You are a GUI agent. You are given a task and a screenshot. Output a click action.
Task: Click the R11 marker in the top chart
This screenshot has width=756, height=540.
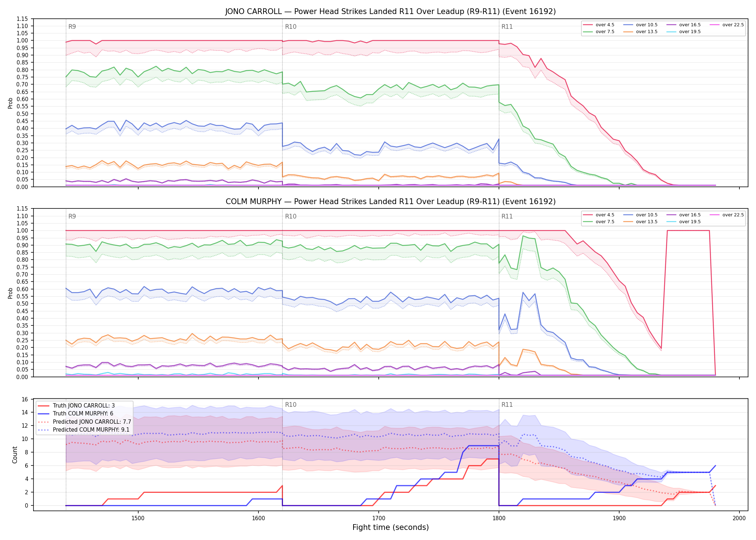[507, 27]
